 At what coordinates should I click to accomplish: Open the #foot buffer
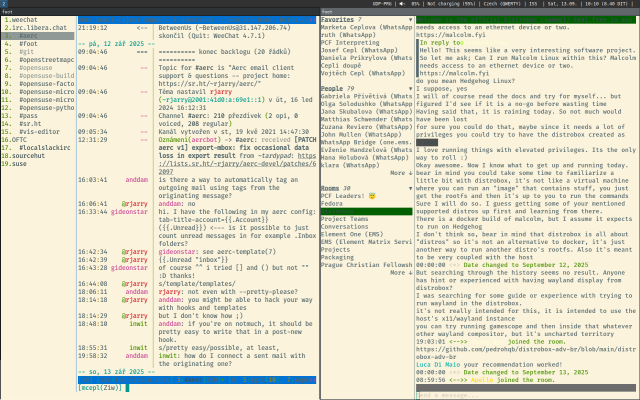click(28, 44)
